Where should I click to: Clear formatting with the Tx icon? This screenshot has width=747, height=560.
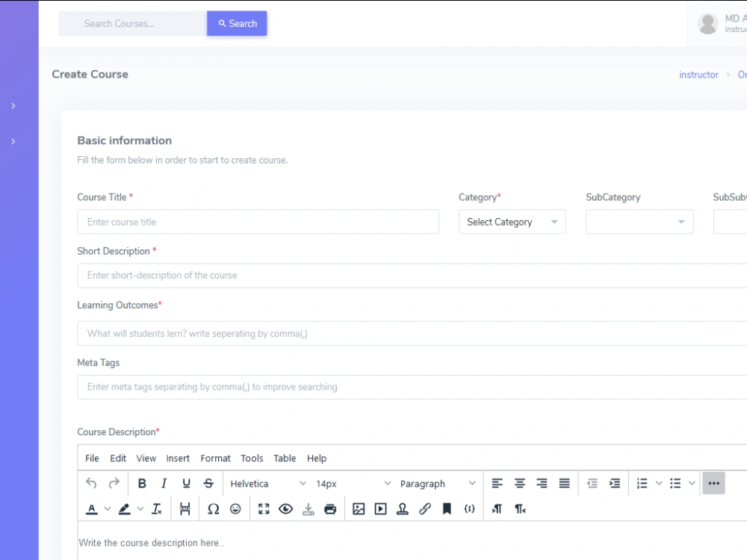click(x=157, y=509)
